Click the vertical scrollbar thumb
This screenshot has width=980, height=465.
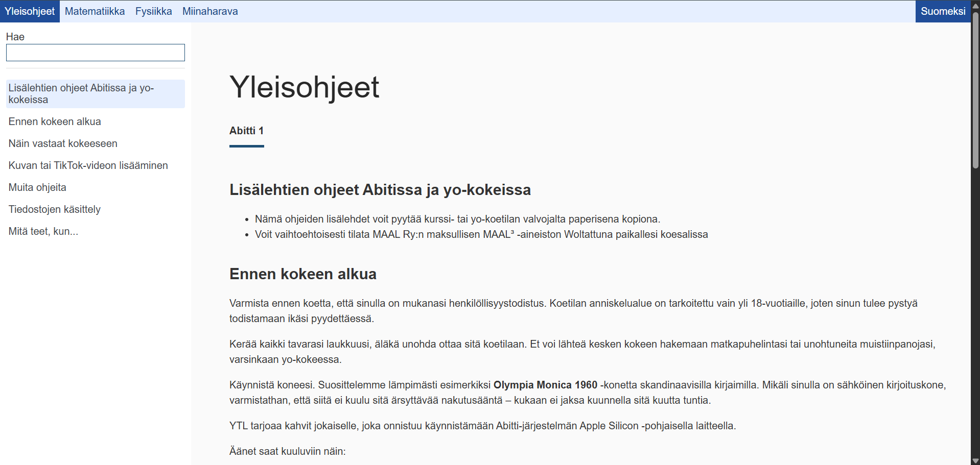click(975, 89)
